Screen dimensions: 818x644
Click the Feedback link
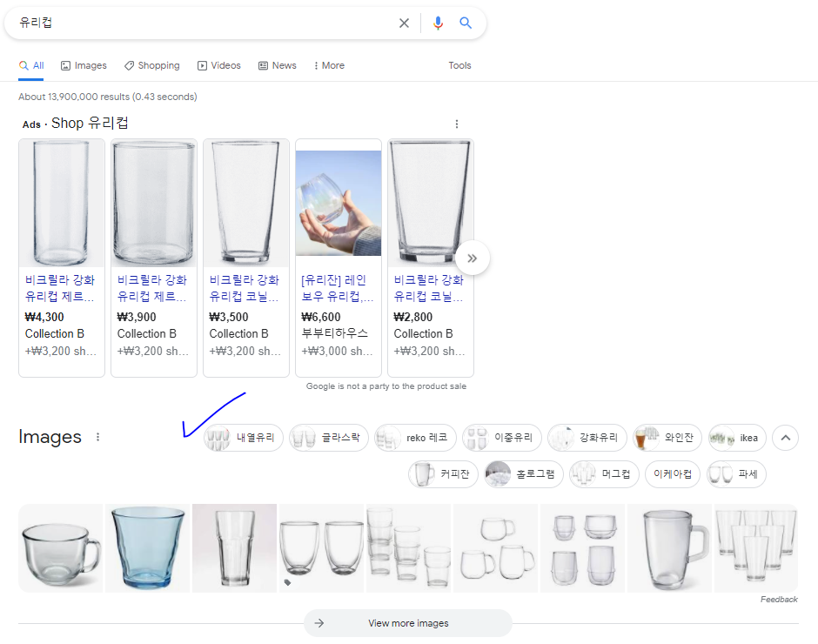779,599
